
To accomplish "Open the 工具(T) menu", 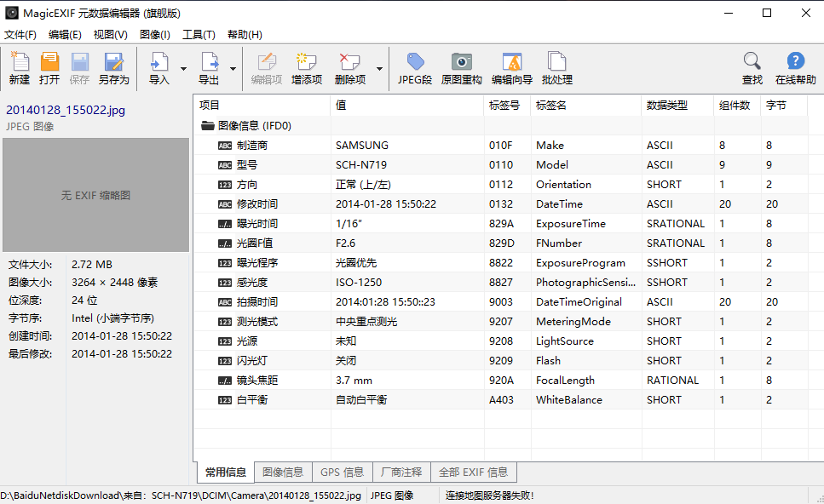I will click(199, 35).
